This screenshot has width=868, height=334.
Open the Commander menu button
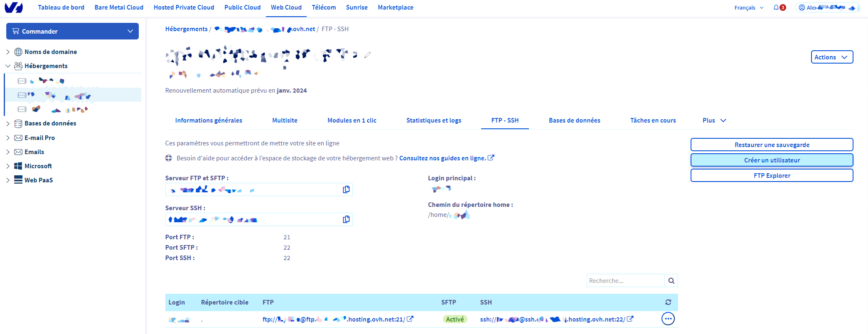[x=72, y=32]
